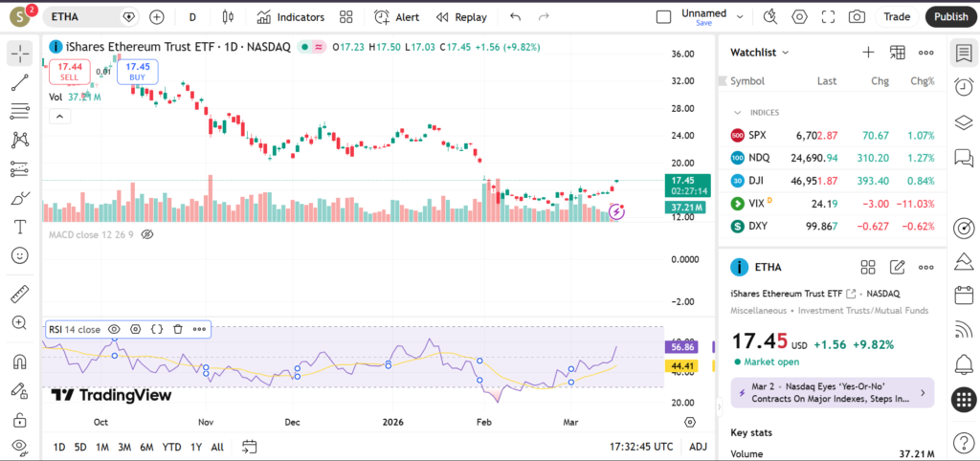Select the Text drawing tool
The width and height of the screenshot is (980, 461).
point(19,228)
